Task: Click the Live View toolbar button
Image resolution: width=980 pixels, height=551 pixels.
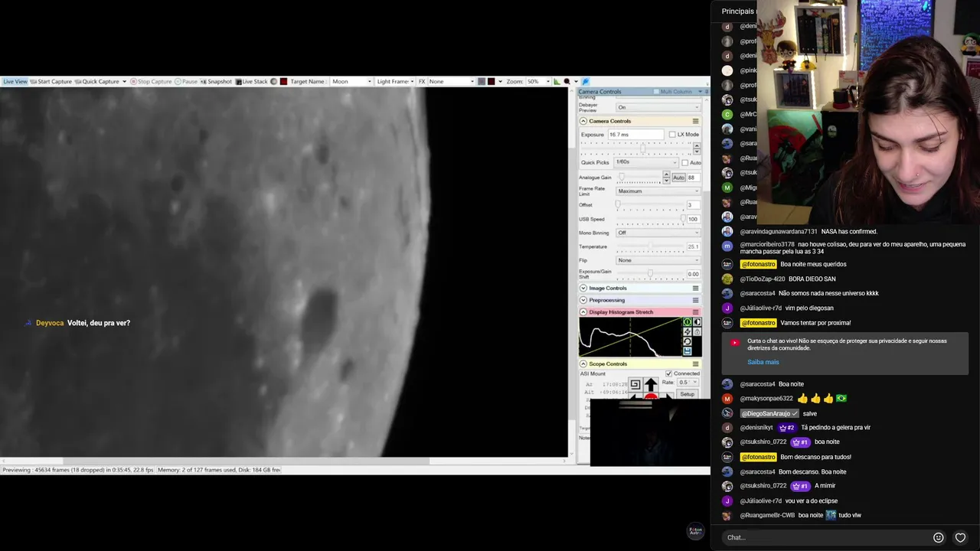Action: pyautogui.click(x=15, y=81)
